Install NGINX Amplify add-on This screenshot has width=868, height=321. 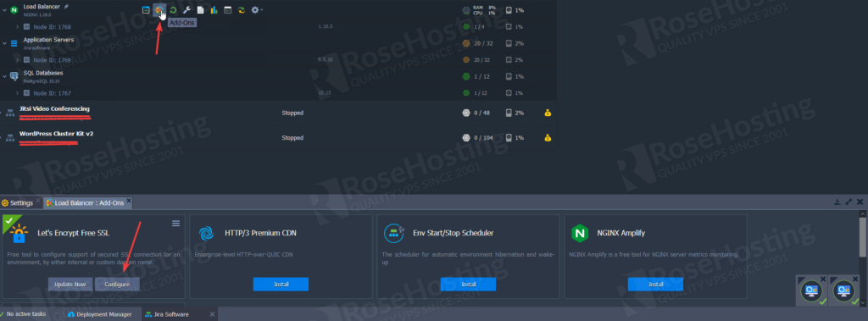click(x=655, y=284)
